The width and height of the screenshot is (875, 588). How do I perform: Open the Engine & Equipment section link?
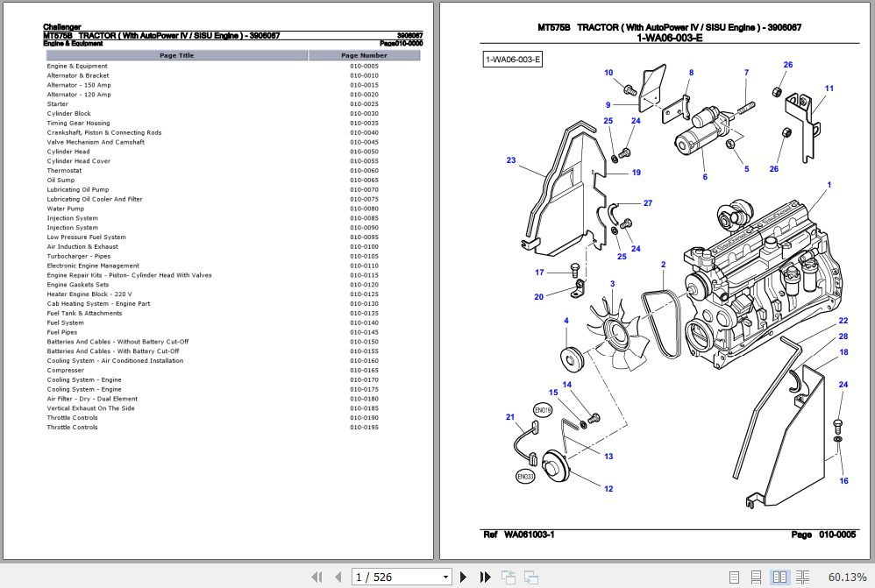79,67
